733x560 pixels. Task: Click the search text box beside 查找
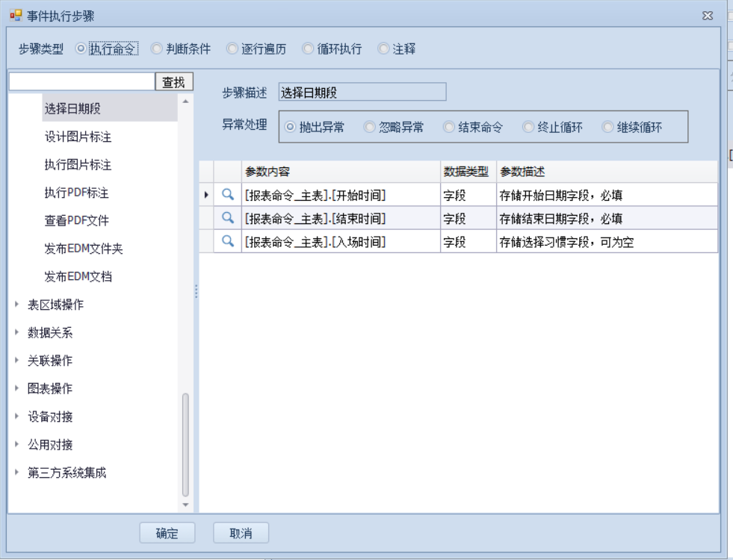pyautogui.click(x=81, y=81)
